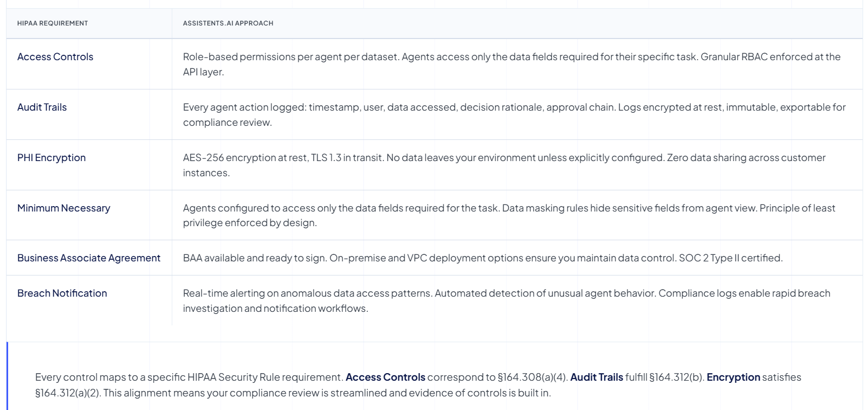868x410 pixels.
Task: Click the AES-256 encryption description text
Action: pyautogui.click(x=504, y=165)
